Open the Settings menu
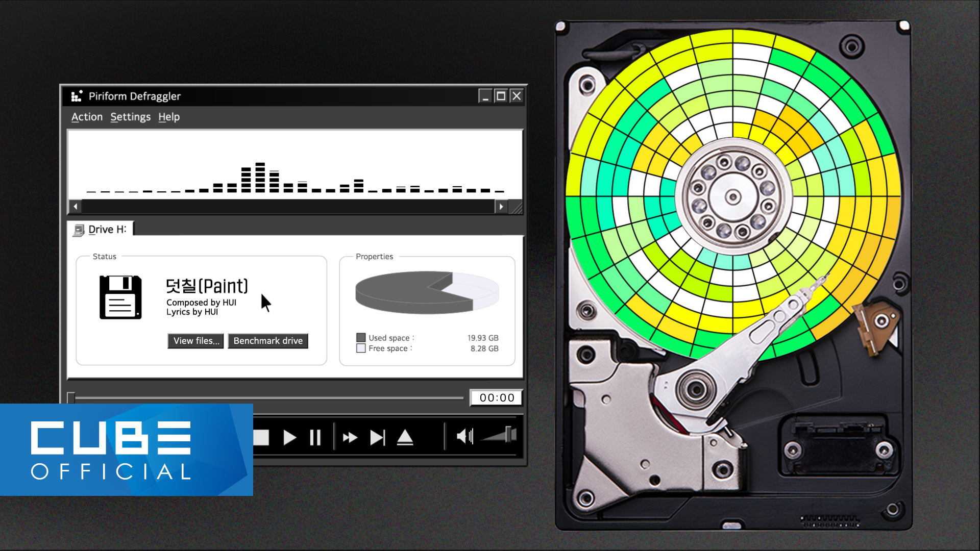 click(130, 117)
